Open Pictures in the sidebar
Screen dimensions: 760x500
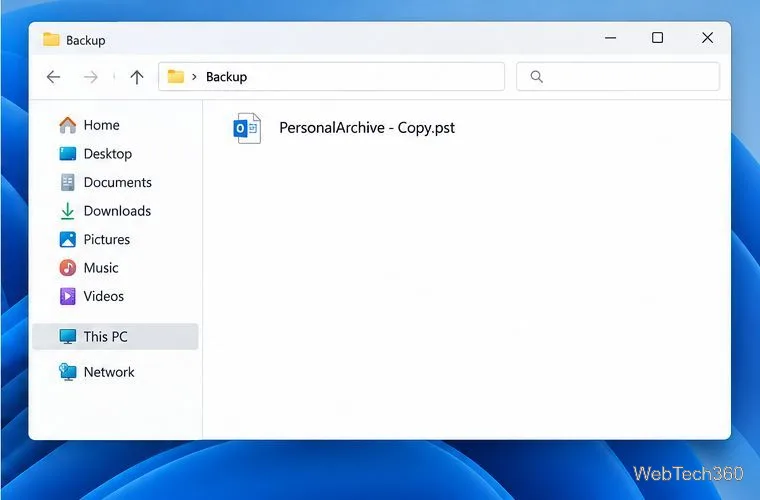(x=107, y=239)
